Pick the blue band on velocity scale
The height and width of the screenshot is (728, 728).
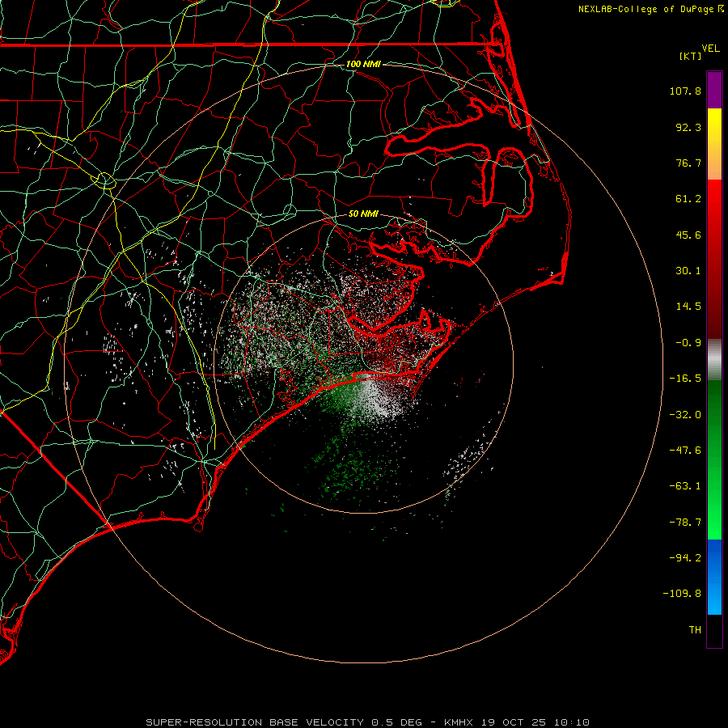(714, 577)
